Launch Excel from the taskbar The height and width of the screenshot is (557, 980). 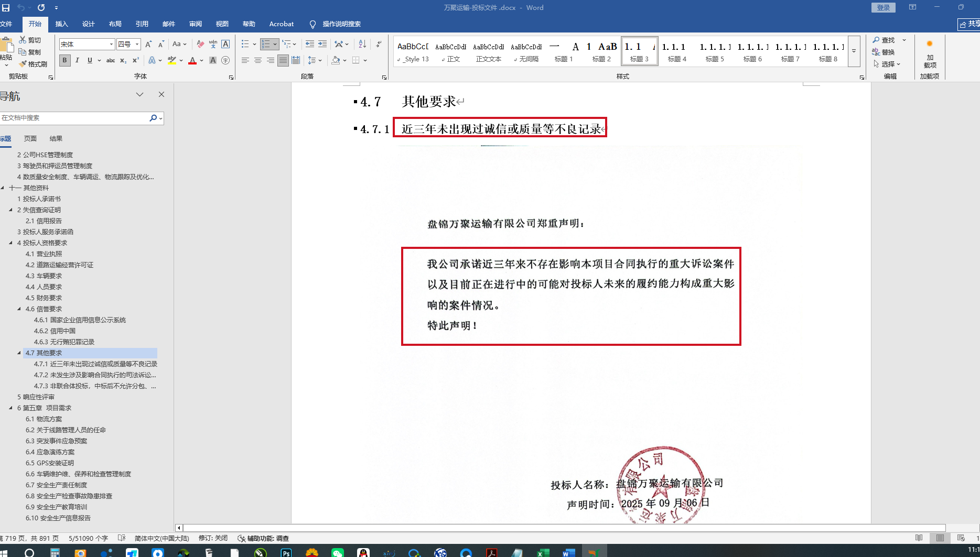point(543,553)
